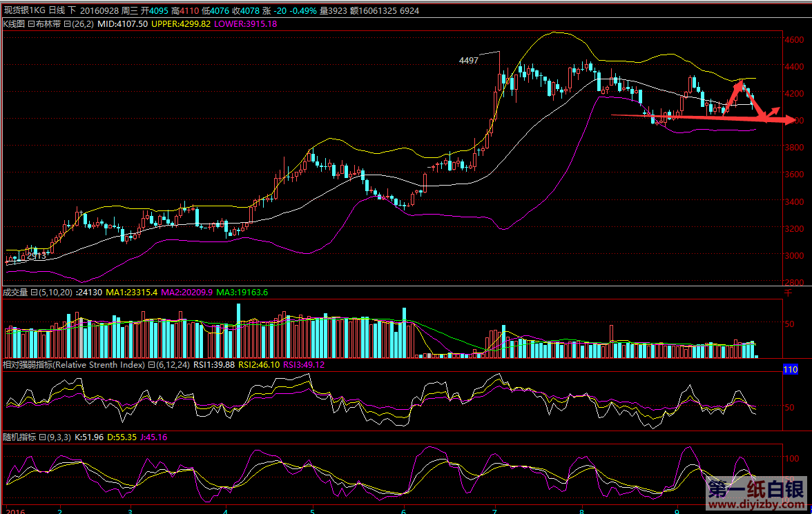Click the 4497 high price marker
Image resolution: width=812 pixels, height=514 pixels.
point(468,61)
